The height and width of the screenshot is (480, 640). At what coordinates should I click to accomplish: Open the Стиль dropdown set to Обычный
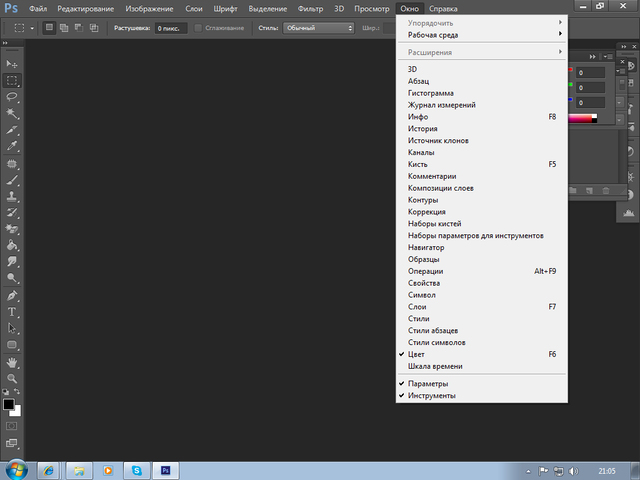point(318,28)
